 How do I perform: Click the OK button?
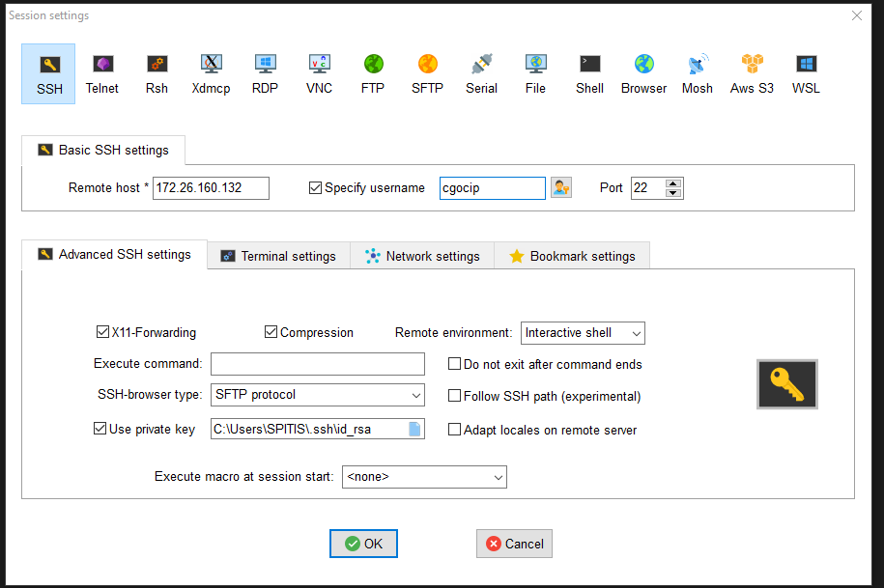[363, 544]
